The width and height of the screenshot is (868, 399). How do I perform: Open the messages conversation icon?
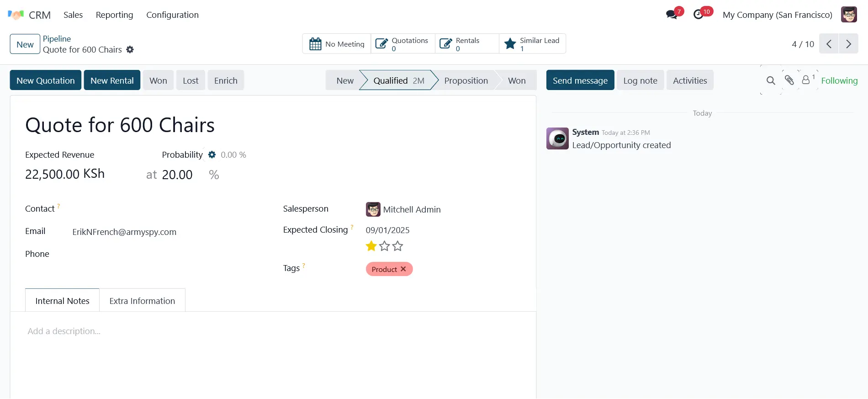coord(672,15)
